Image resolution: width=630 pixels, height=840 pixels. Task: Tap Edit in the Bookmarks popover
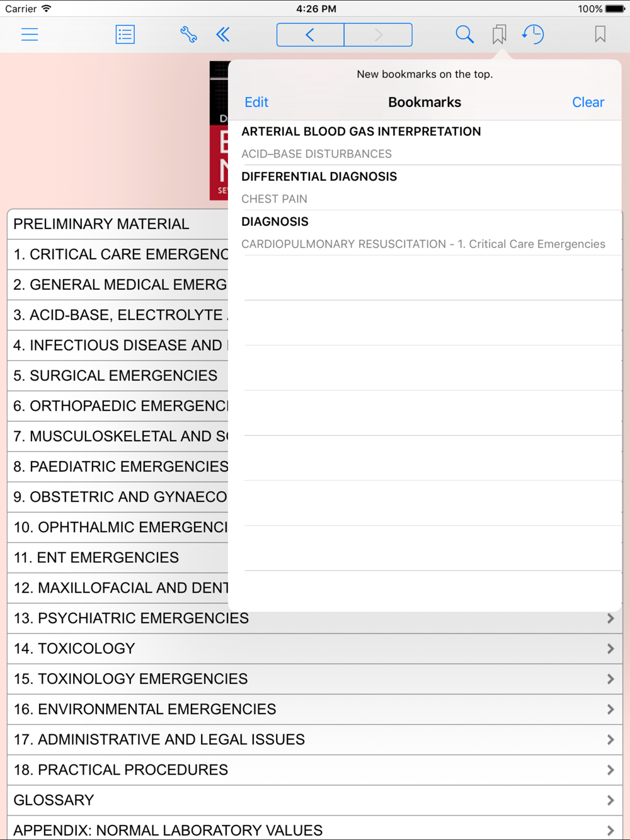(x=256, y=102)
